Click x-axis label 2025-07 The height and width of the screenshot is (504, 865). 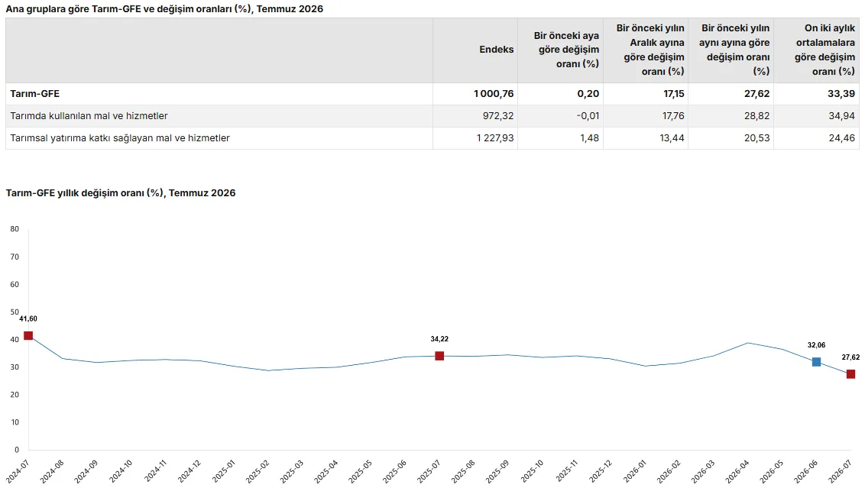[x=429, y=472]
